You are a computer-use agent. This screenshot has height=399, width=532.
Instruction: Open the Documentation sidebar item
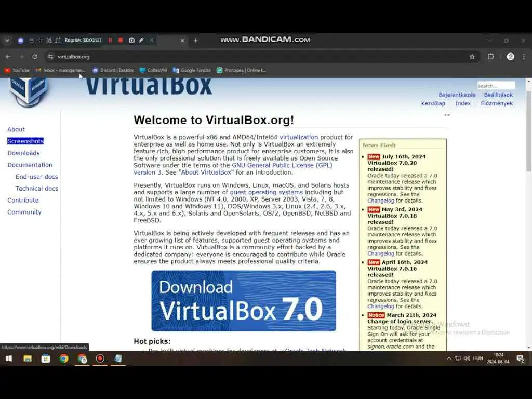click(x=30, y=165)
